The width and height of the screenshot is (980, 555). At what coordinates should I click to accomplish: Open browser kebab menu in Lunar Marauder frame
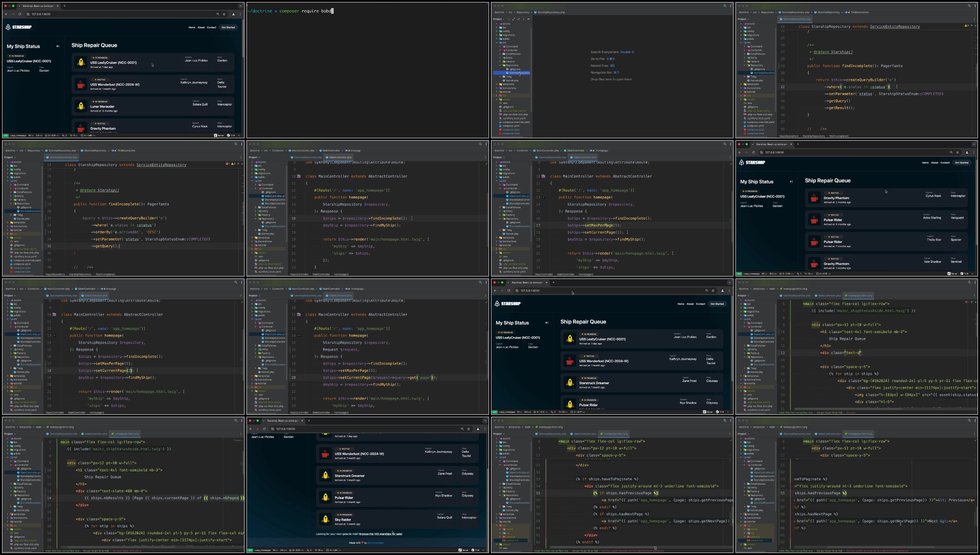240,14
